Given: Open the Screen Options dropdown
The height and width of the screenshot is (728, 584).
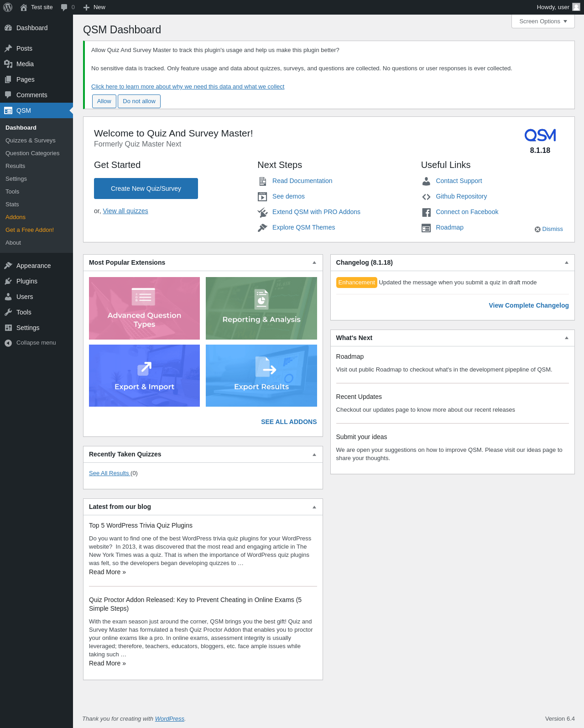Looking at the screenshot, I should click(x=543, y=21).
